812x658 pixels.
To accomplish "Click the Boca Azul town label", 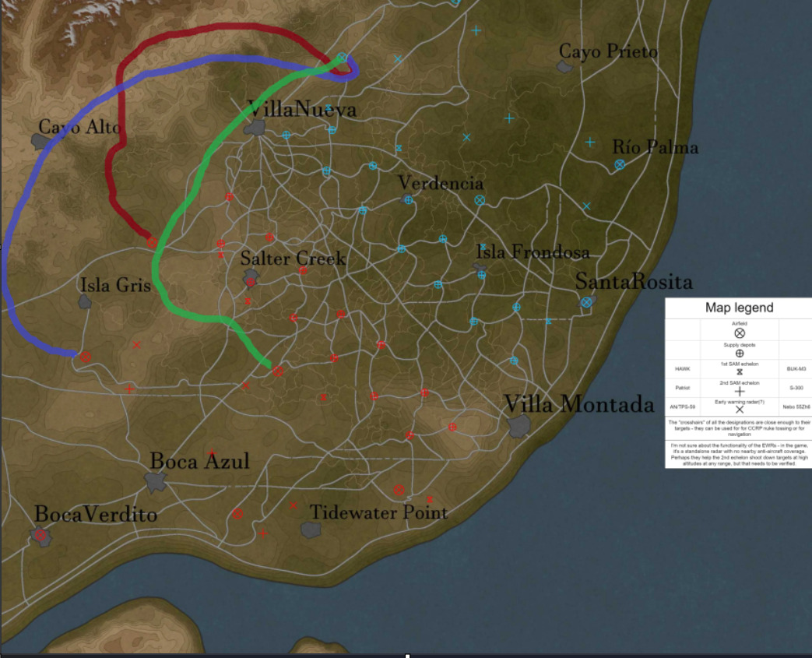I will coord(199,462).
